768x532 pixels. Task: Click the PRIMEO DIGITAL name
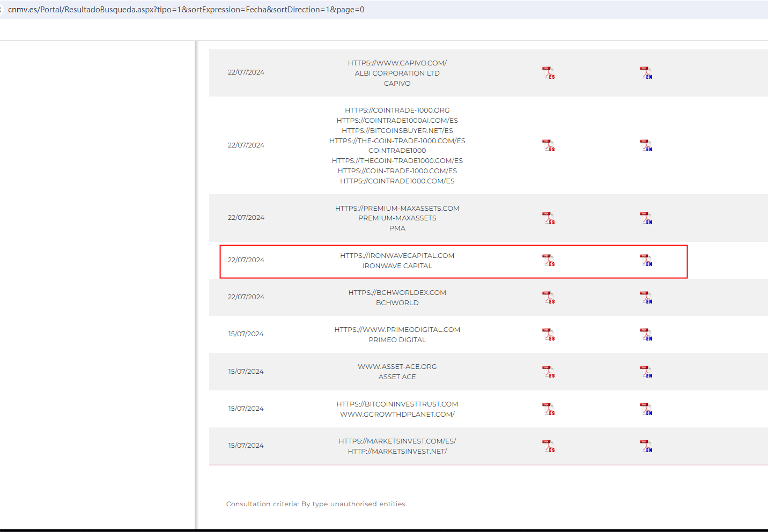point(397,340)
